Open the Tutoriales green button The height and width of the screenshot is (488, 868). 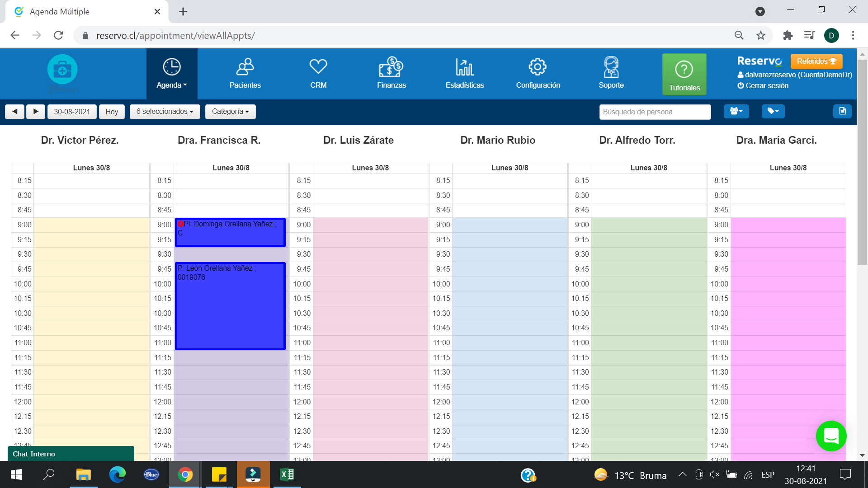point(684,75)
